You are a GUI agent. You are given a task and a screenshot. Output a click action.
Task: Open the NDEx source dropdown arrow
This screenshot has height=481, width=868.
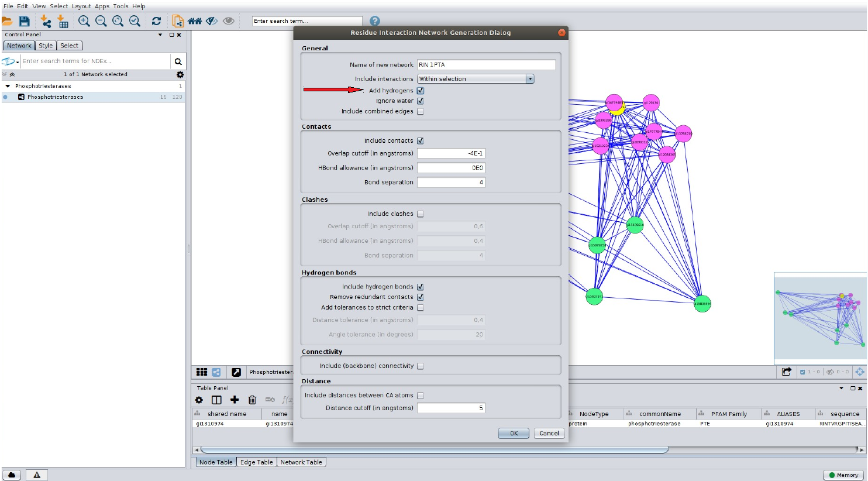pos(18,61)
